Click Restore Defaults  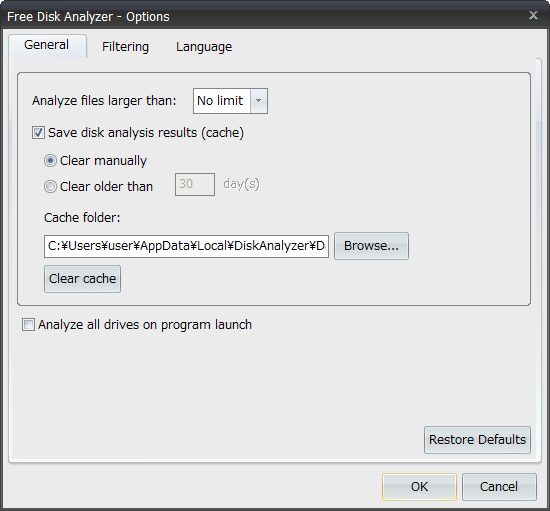(477, 440)
